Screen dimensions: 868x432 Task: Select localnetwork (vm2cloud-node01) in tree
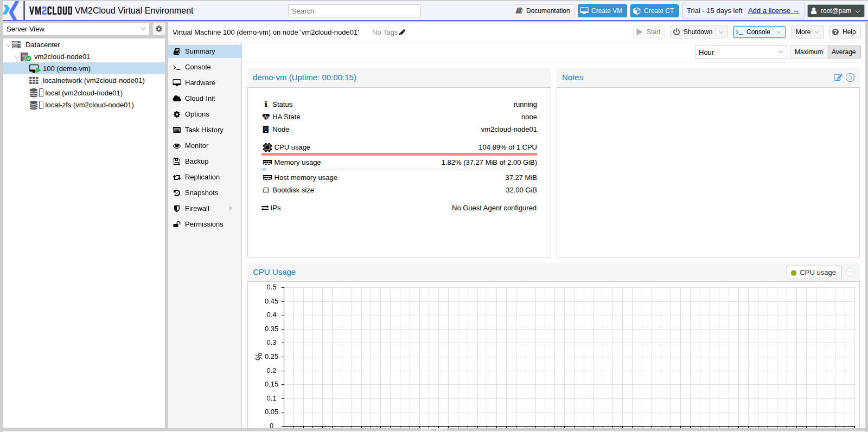pos(84,81)
